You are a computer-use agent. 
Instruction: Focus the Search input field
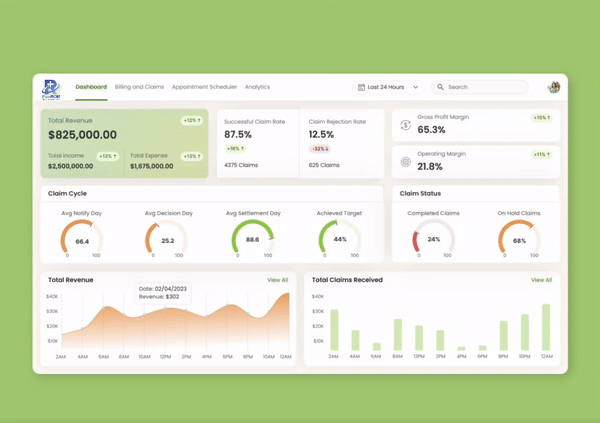coord(480,87)
